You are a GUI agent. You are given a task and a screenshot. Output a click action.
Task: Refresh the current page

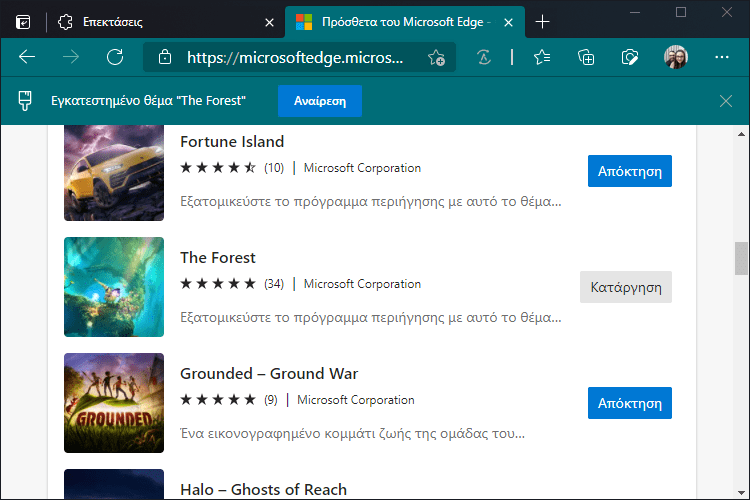click(115, 57)
